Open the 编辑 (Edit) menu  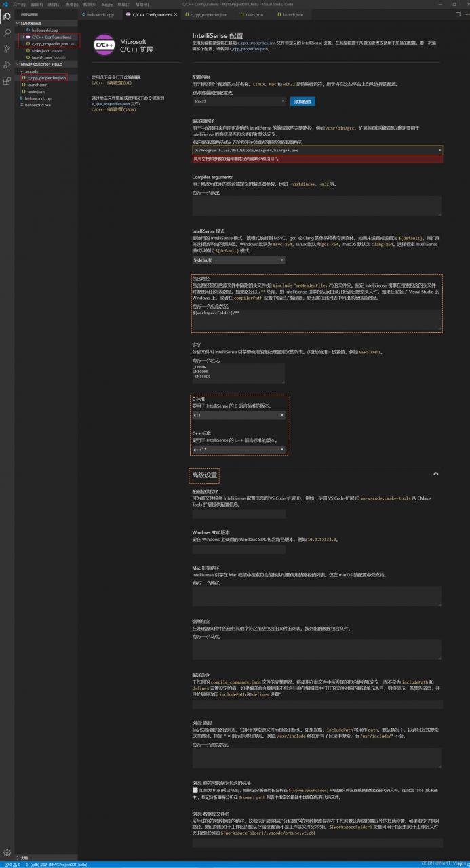(36, 4)
